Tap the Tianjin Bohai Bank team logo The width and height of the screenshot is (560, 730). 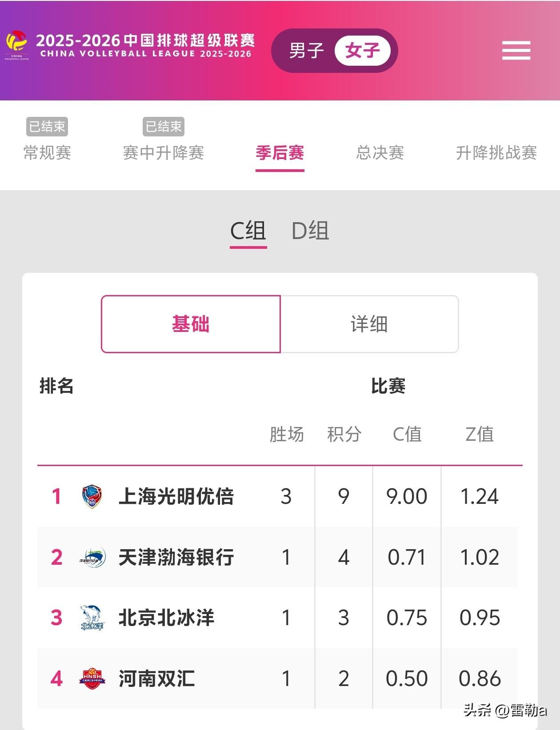tap(92, 557)
